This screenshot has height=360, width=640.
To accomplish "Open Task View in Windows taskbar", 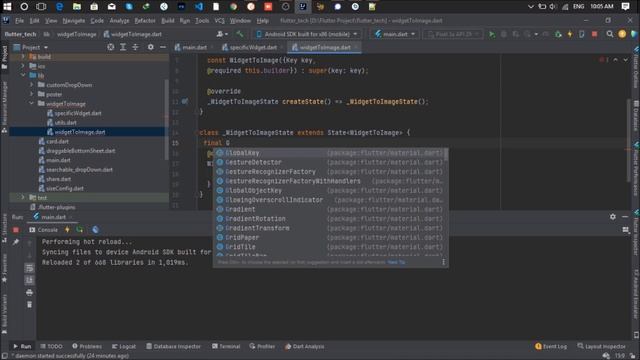I will click(x=41, y=7).
